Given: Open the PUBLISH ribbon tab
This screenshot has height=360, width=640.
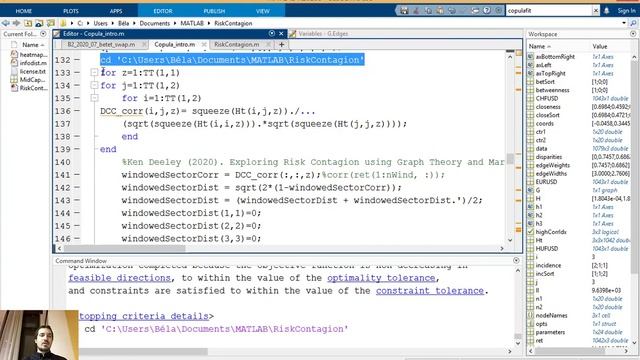Looking at the screenshot, I should click(x=214, y=11).
